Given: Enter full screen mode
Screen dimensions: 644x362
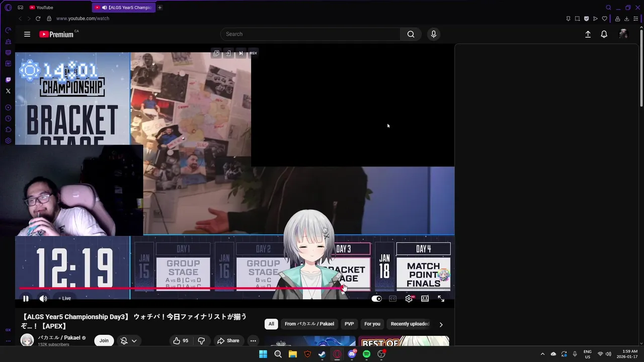Looking at the screenshot, I should click(x=441, y=299).
